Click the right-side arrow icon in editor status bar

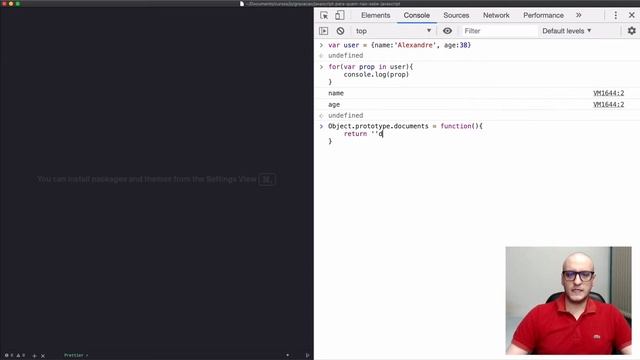point(307,356)
